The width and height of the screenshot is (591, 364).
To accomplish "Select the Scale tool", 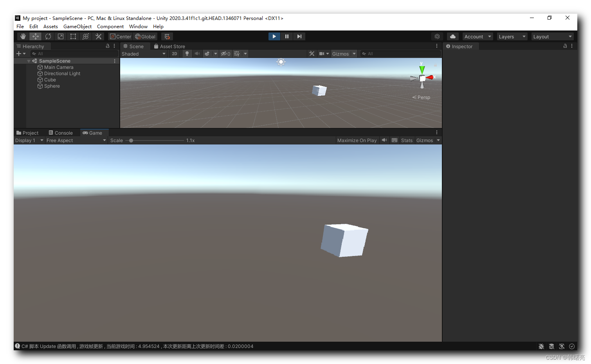I will (61, 36).
